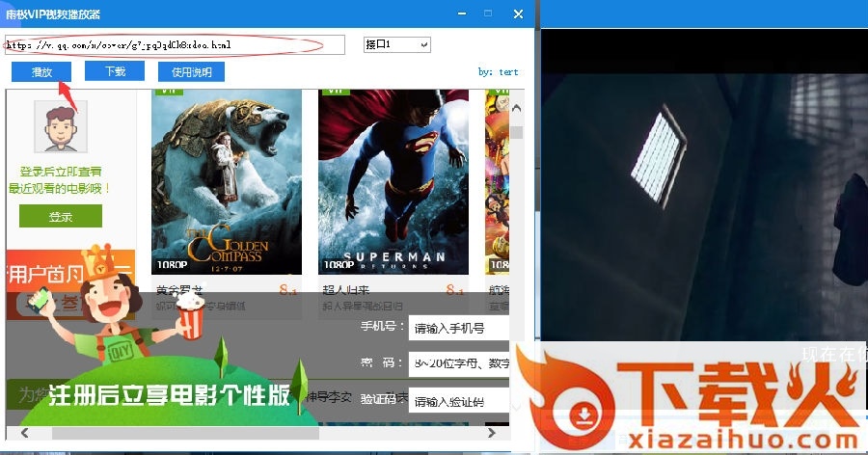Click the 播放 play button
Screen dimensions: 868x455
[41, 72]
